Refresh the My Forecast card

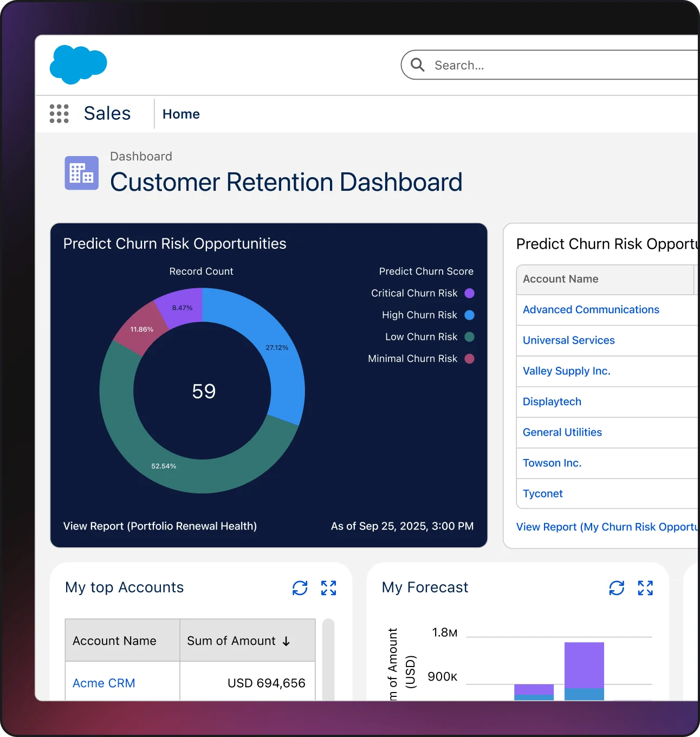[617, 588]
